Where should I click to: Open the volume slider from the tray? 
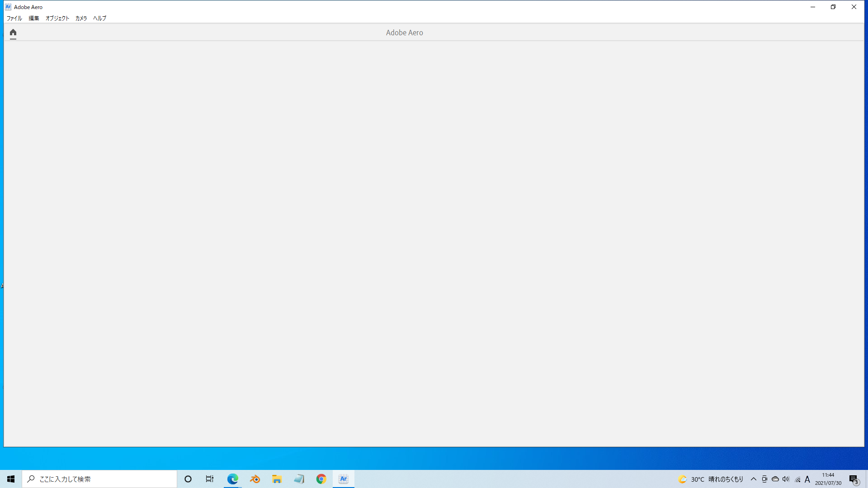(x=786, y=479)
